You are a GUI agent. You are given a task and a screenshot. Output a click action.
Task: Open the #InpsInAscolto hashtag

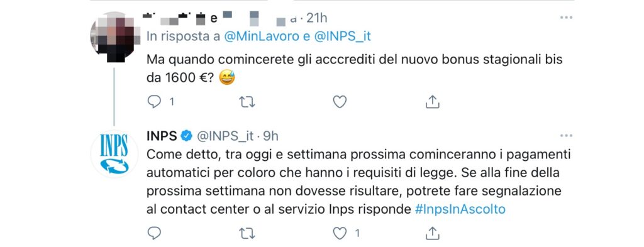point(460,209)
